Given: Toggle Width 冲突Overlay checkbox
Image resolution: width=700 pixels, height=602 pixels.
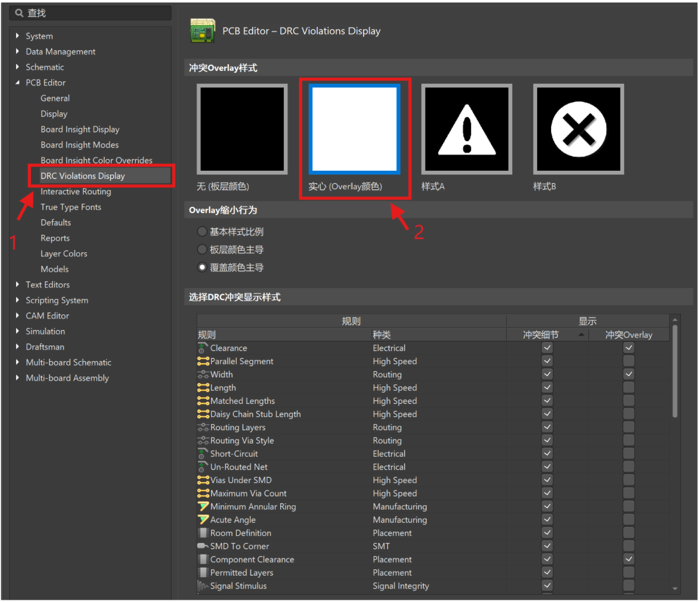Looking at the screenshot, I should [x=629, y=374].
